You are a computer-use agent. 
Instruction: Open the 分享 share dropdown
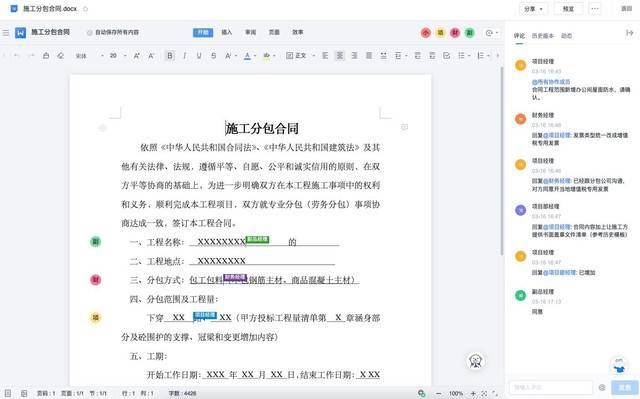(533, 9)
